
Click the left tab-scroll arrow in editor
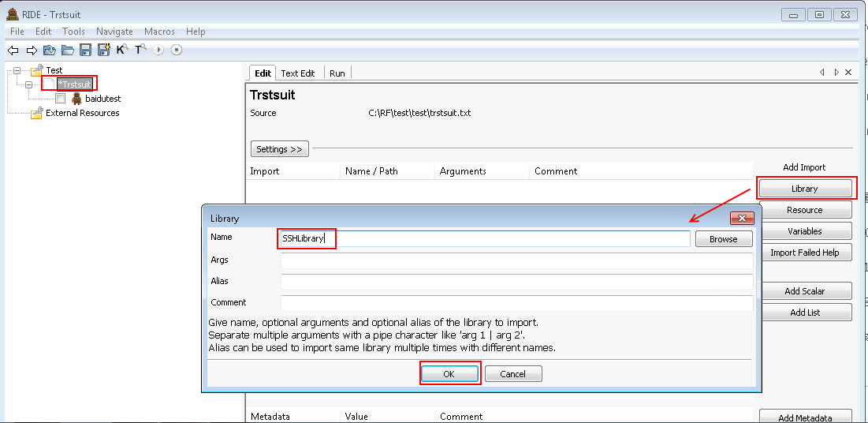click(822, 73)
